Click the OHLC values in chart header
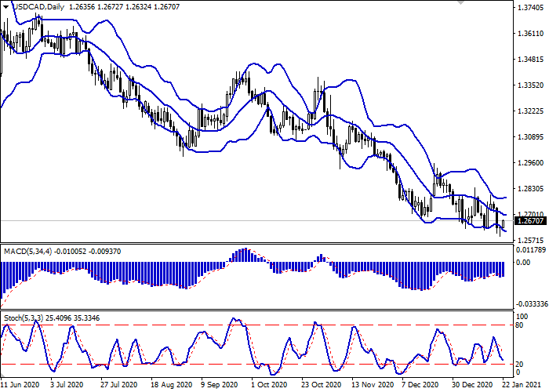 coord(124,7)
